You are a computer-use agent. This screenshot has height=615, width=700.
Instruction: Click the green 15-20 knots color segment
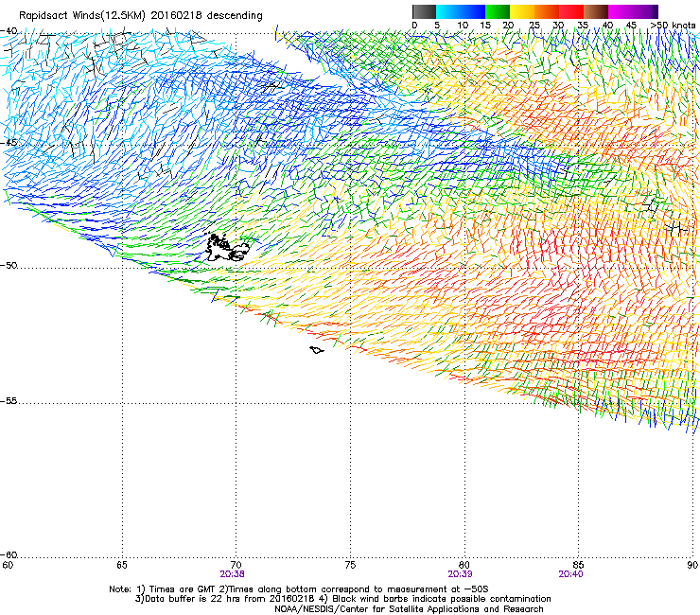[x=498, y=11]
